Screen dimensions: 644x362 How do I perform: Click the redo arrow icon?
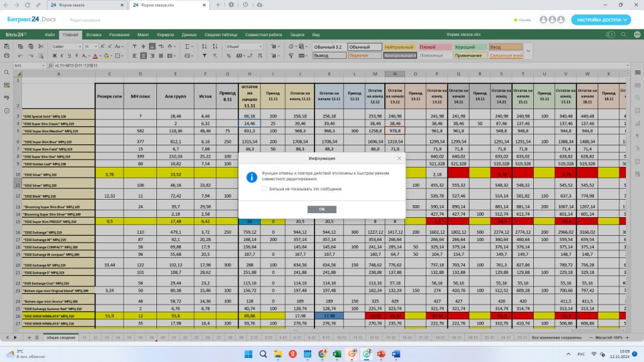click(x=31, y=56)
